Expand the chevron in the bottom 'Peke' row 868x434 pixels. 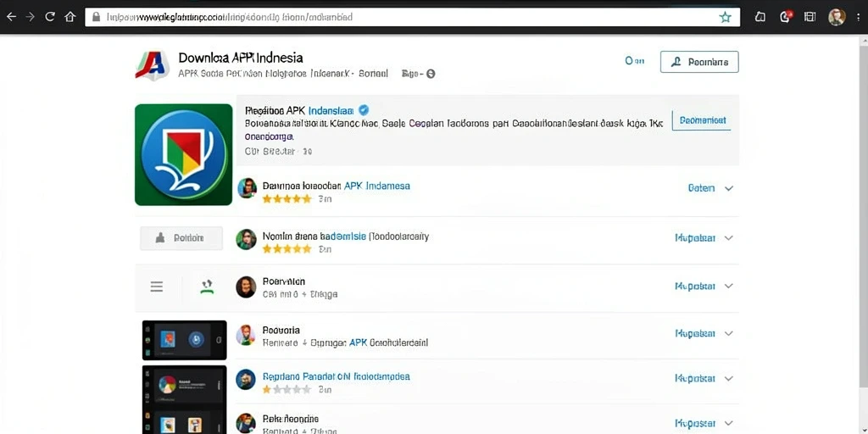pyautogui.click(x=729, y=424)
